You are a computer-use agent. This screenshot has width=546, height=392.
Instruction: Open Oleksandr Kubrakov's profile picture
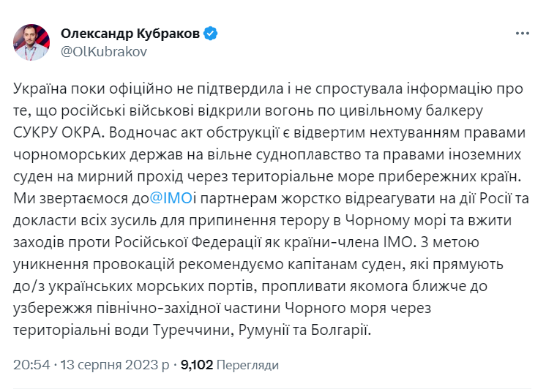click(31, 42)
